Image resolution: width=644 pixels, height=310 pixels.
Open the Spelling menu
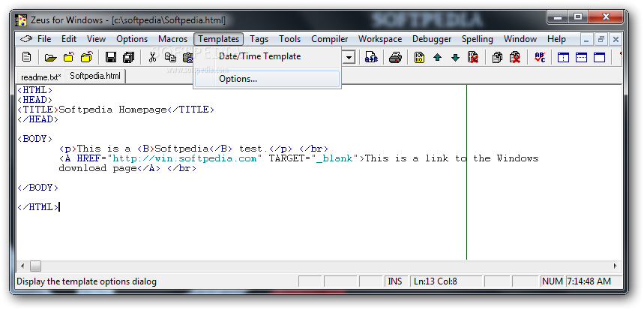477,39
